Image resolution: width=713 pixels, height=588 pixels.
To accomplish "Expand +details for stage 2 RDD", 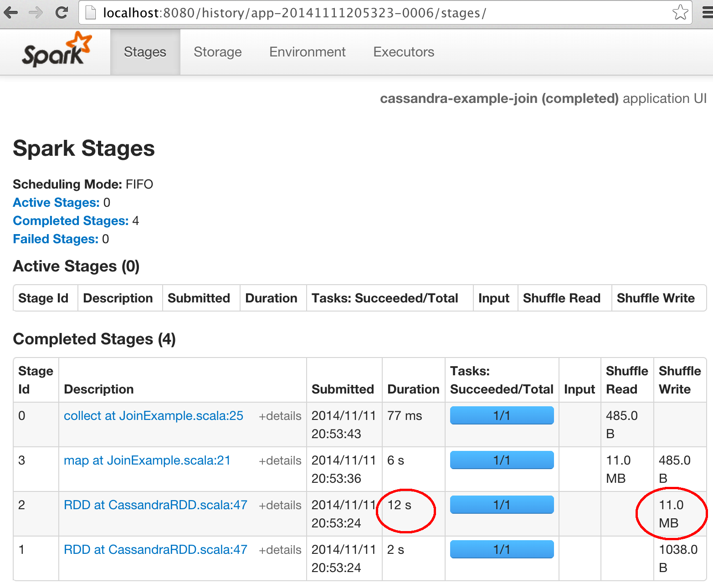I will [280, 505].
